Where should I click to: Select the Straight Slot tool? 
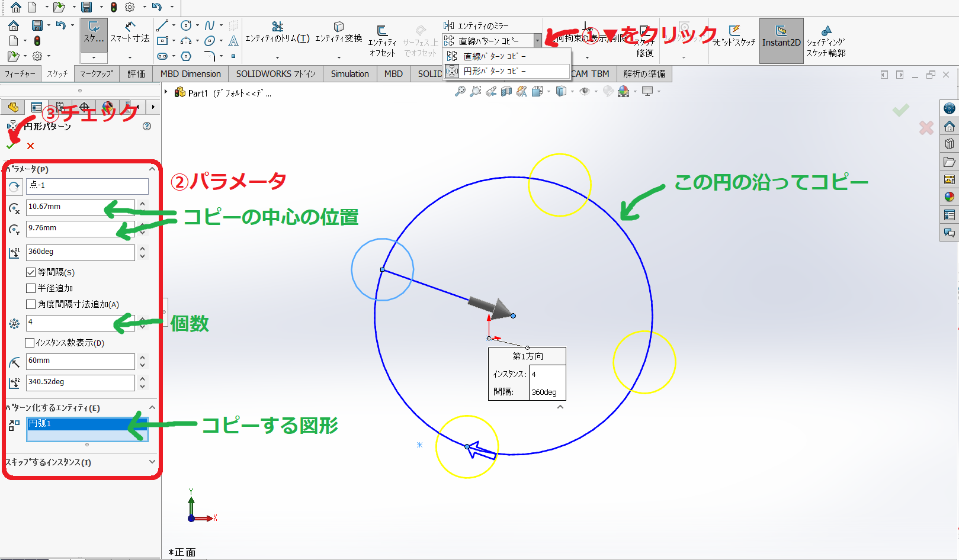click(x=162, y=56)
